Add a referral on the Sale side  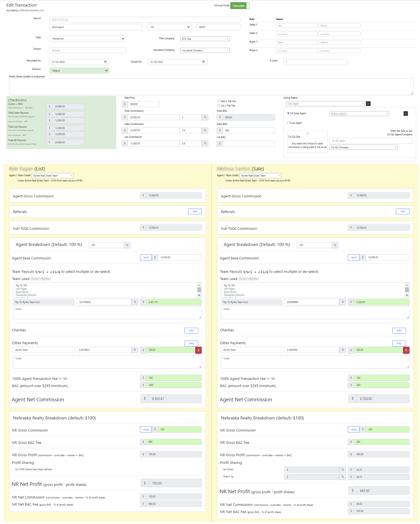[x=403, y=211]
